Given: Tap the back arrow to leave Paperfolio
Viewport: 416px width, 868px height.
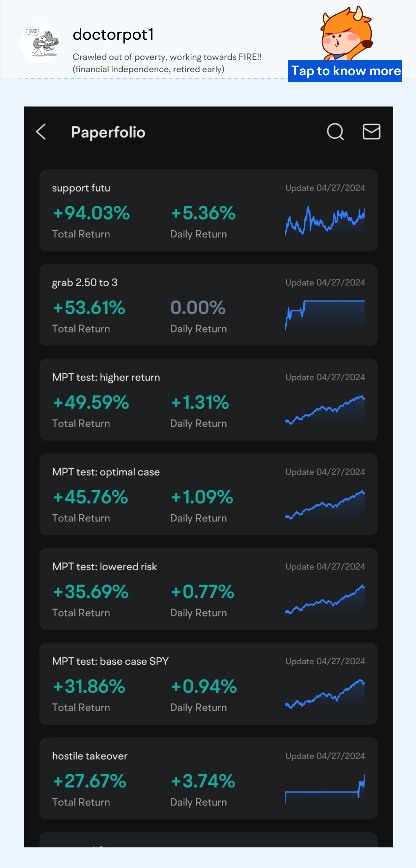Looking at the screenshot, I should [41, 132].
